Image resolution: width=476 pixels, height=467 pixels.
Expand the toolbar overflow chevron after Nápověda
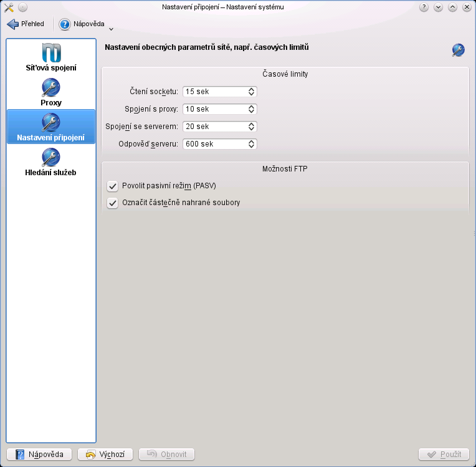point(111,29)
